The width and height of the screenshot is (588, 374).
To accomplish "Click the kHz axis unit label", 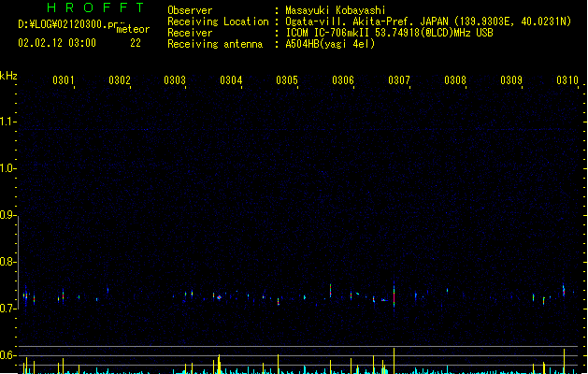I will point(8,76).
